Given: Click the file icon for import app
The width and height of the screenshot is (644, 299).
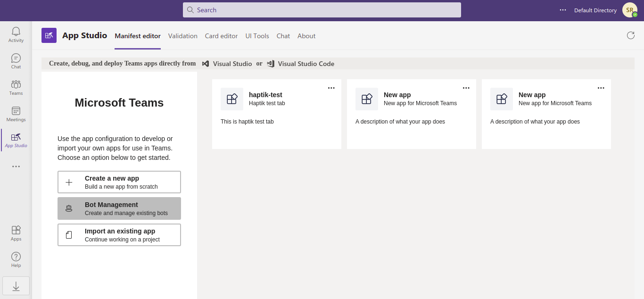Looking at the screenshot, I should click(x=69, y=235).
